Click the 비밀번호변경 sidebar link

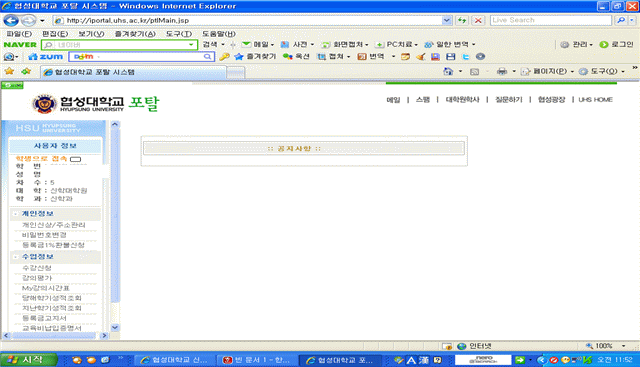coord(44,235)
